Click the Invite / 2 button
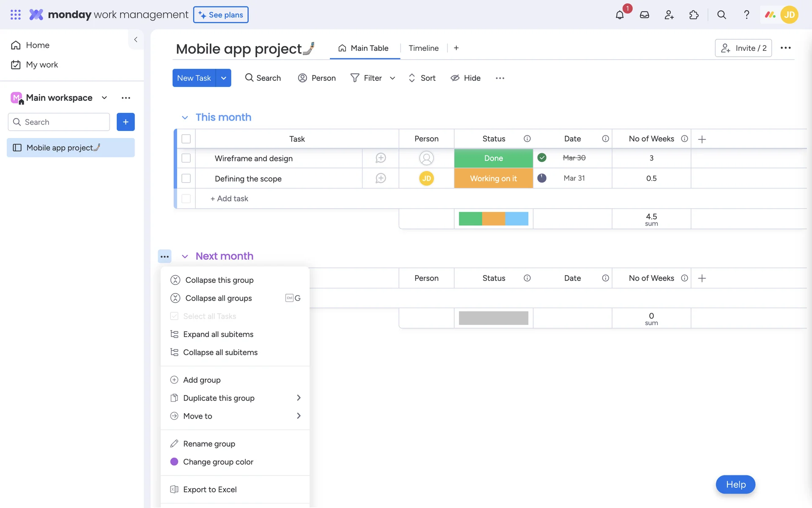Screen dimensions: 812x508 [x=743, y=48]
